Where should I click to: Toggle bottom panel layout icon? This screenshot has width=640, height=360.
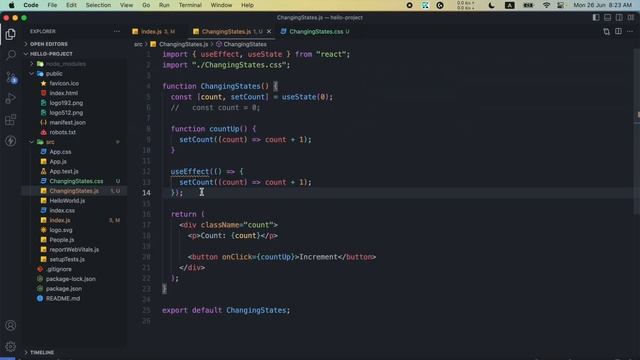click(x=608, y=18)
